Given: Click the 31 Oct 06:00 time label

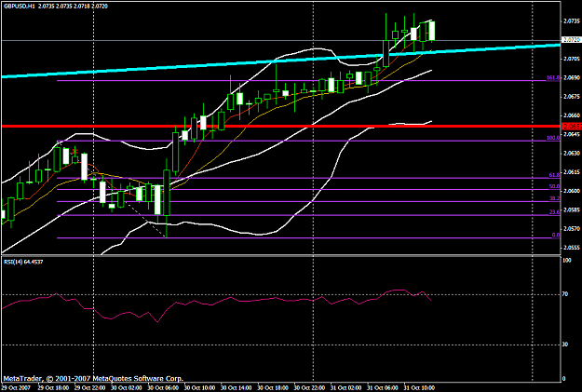Looking at the screenshot, I should [383, 388].
